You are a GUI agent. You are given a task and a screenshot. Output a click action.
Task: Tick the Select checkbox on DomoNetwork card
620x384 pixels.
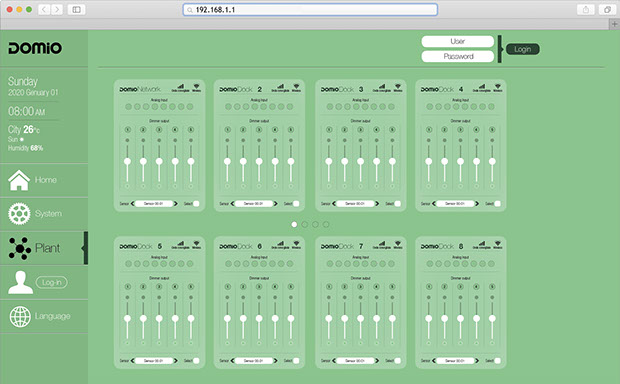(196, 204)
